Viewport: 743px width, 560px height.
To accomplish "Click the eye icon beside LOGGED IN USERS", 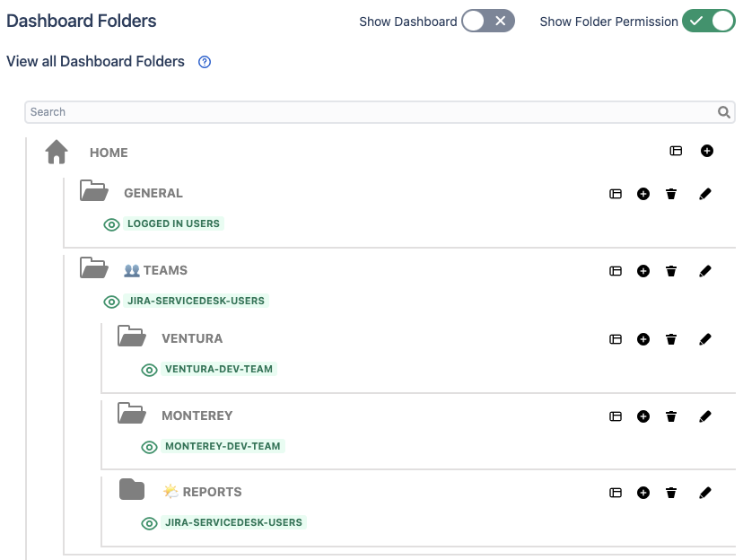I will (x=112, y=224).
